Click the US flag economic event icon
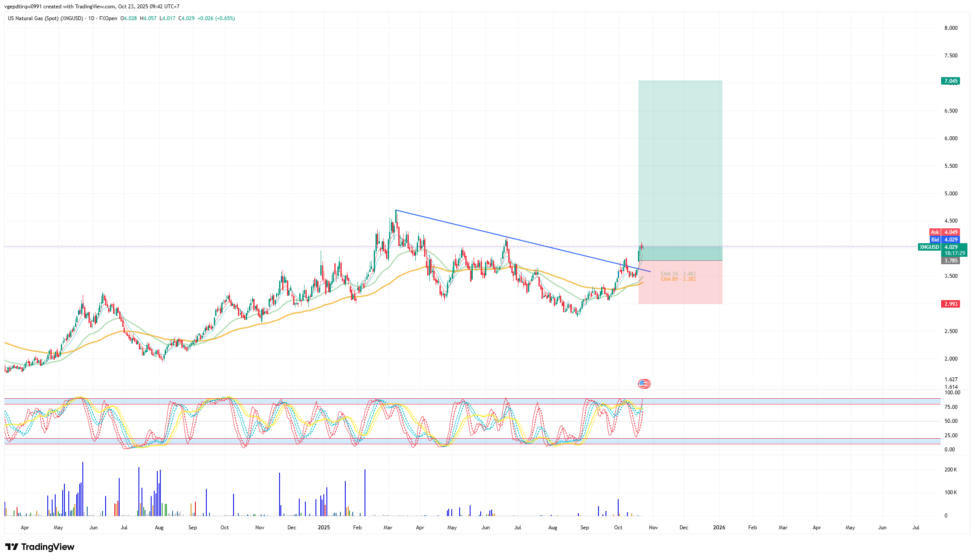 644,384
